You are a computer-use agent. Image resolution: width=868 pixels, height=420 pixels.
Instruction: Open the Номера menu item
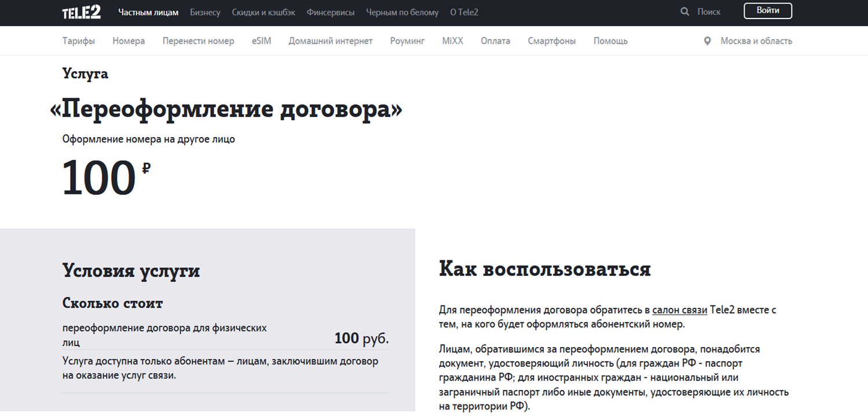coord(129,41)
